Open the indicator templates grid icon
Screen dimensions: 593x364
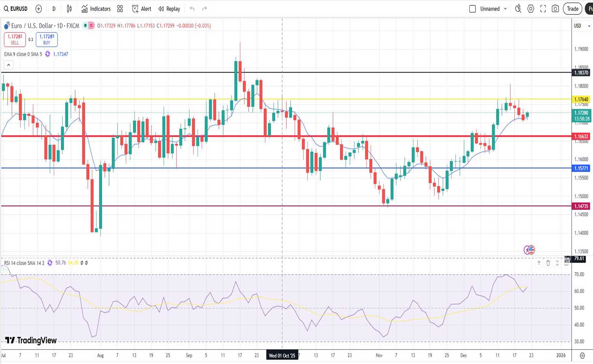pyautogui.click(x=120, y=9)
